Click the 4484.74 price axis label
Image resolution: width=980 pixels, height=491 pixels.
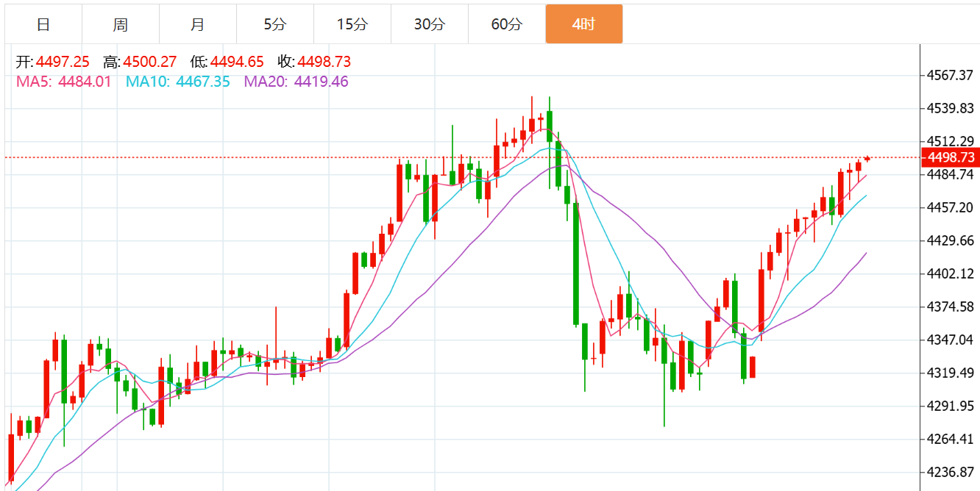click(951, 174)
